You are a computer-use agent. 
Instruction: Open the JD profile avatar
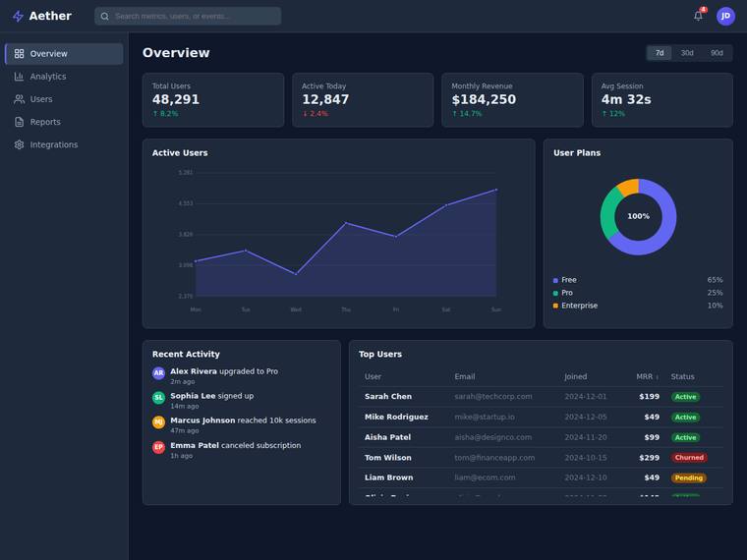coord(725,16)
